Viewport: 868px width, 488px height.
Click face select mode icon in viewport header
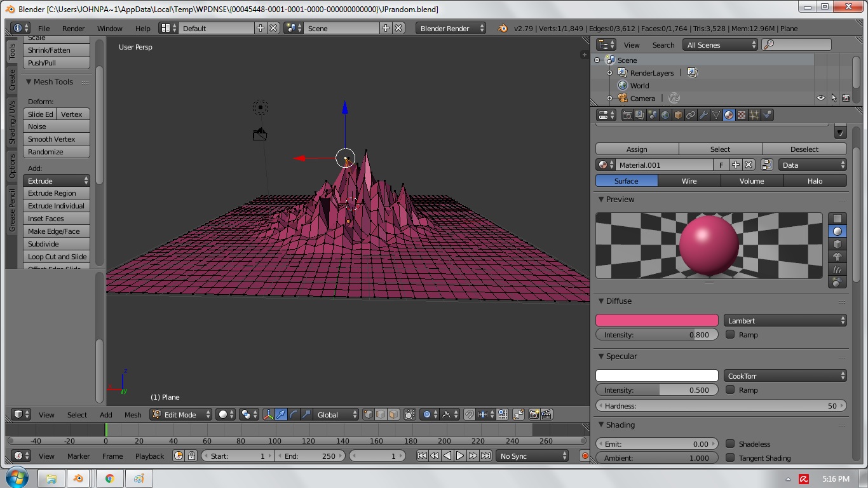pyautogui.click(x=393, y=414)
